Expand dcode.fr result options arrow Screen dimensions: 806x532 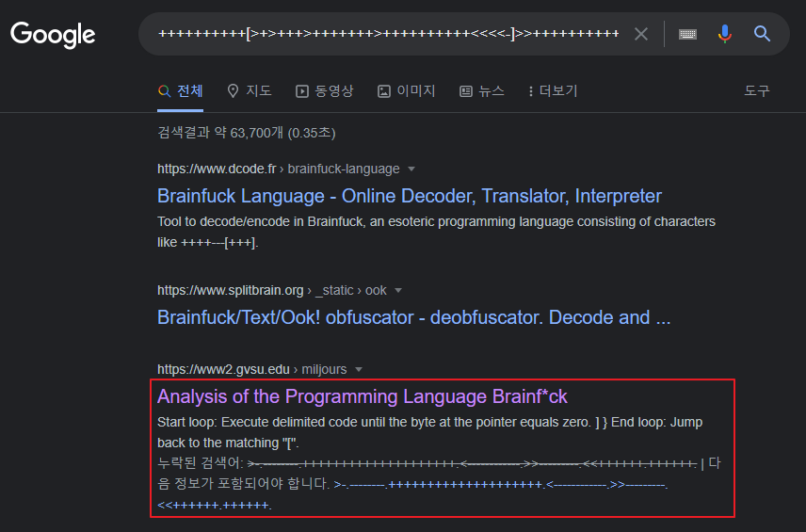click(411, 169)
